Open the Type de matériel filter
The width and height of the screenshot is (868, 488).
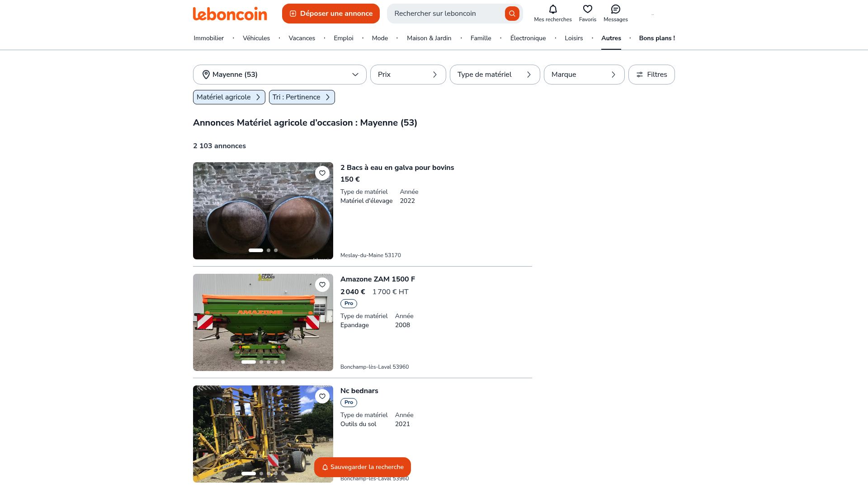(x=495, y=75)
